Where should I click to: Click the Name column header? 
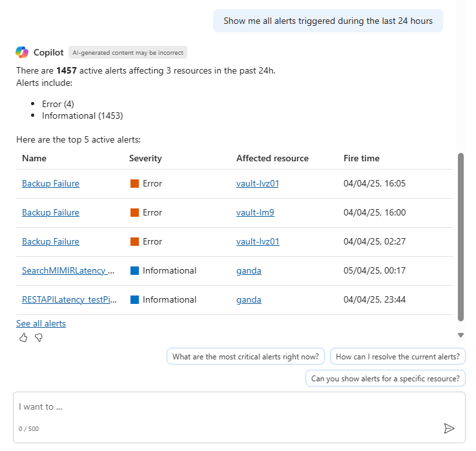click(34, 158)
